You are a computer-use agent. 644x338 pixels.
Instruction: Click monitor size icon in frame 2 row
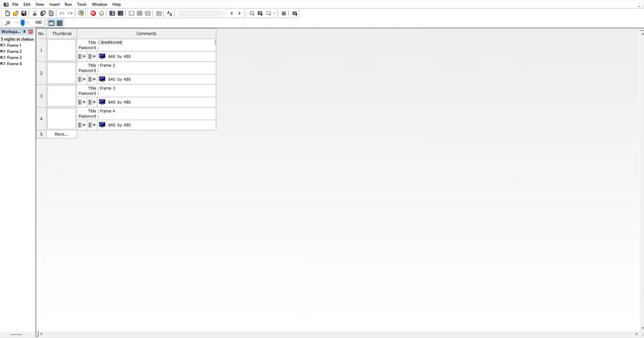[102, 79]
